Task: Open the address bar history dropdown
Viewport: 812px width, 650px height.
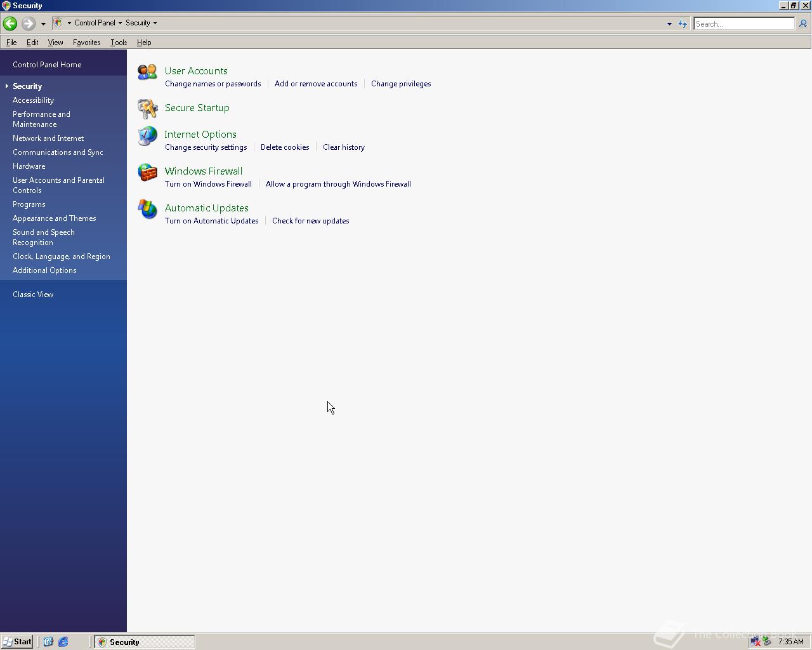Action: click(x=669, y=23)
